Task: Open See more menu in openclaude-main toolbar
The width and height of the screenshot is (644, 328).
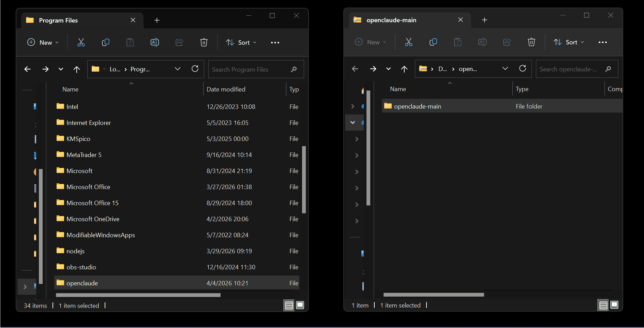Action: pos(602,42)
